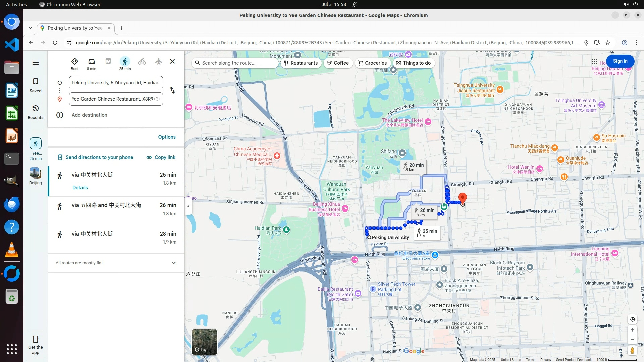Select the Coffee filter chip
The width and height of the screenshot is (644, 362).
(x=338, y=63)
